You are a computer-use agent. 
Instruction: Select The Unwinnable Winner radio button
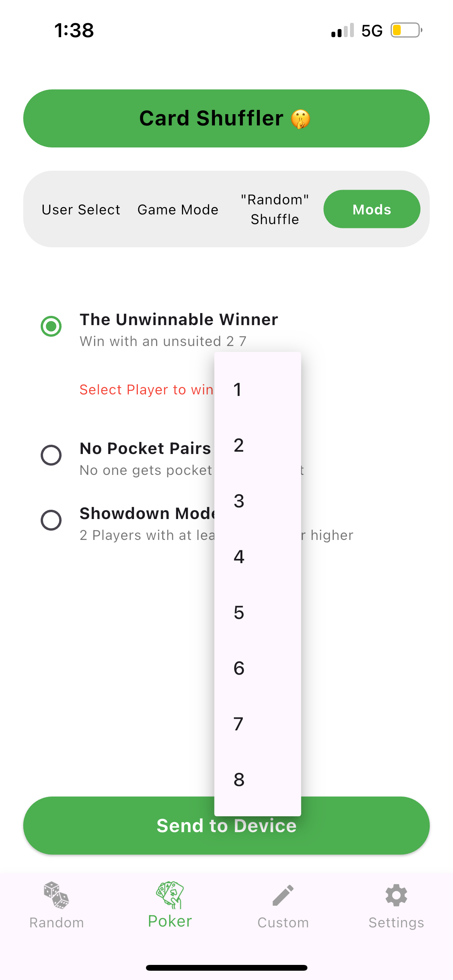pyautogui.click(x=51, y=326)
